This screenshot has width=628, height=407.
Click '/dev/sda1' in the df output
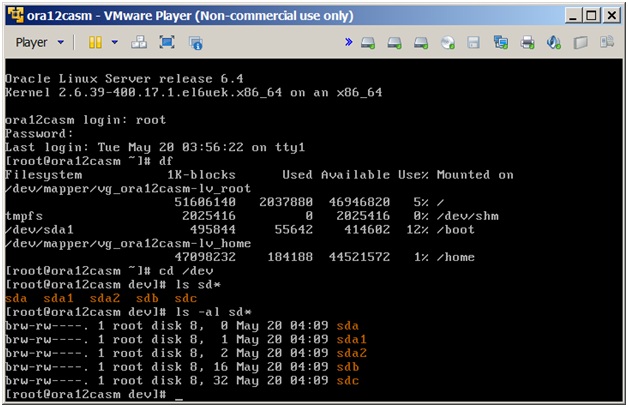39,230
